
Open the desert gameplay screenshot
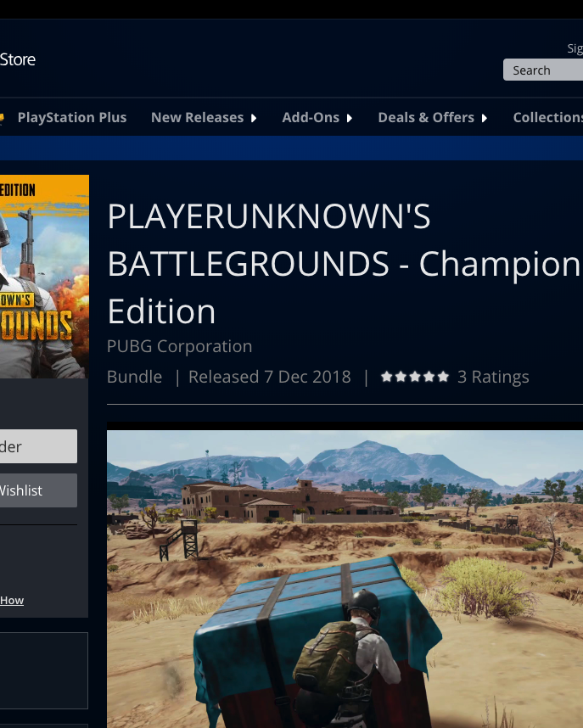(x=345, y=579)
